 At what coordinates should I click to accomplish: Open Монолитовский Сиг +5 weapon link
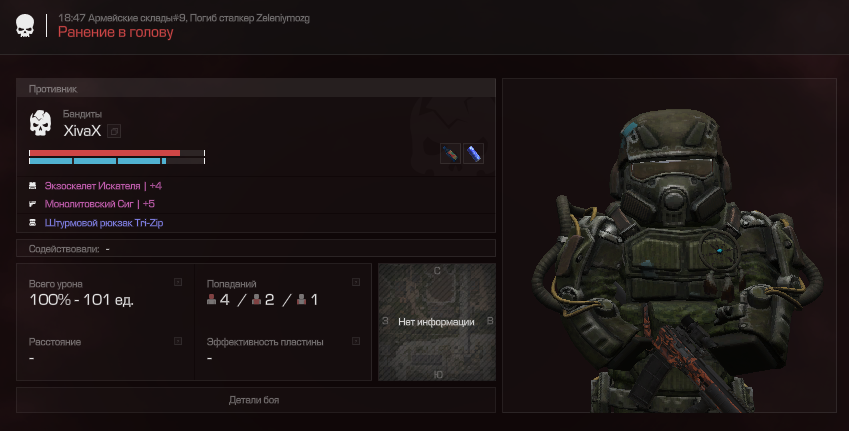[x=100, y=204]
